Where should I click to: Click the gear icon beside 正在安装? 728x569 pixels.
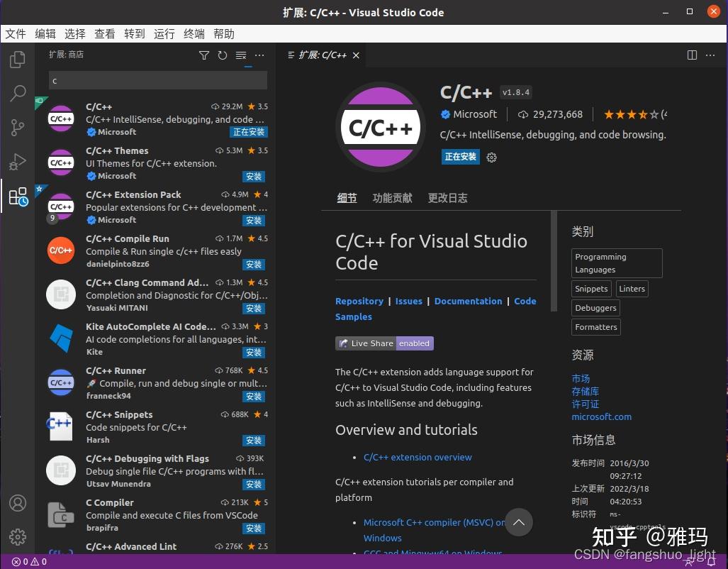pos(492,157)
